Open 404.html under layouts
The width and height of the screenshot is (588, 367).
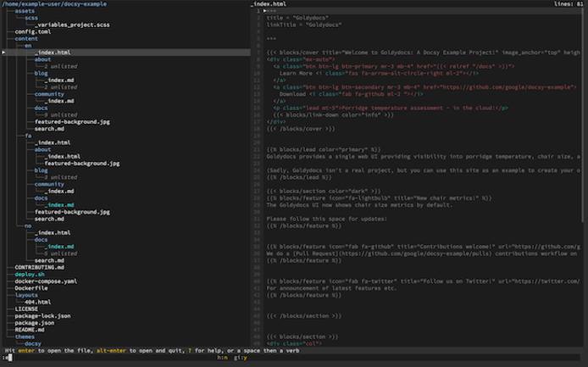(x=37, y=301)
